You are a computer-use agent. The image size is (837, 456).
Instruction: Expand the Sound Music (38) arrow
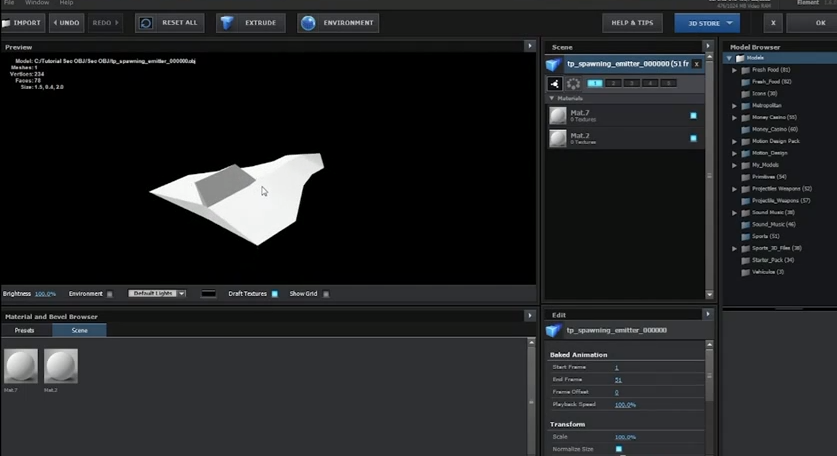click(x=735, y=213)
